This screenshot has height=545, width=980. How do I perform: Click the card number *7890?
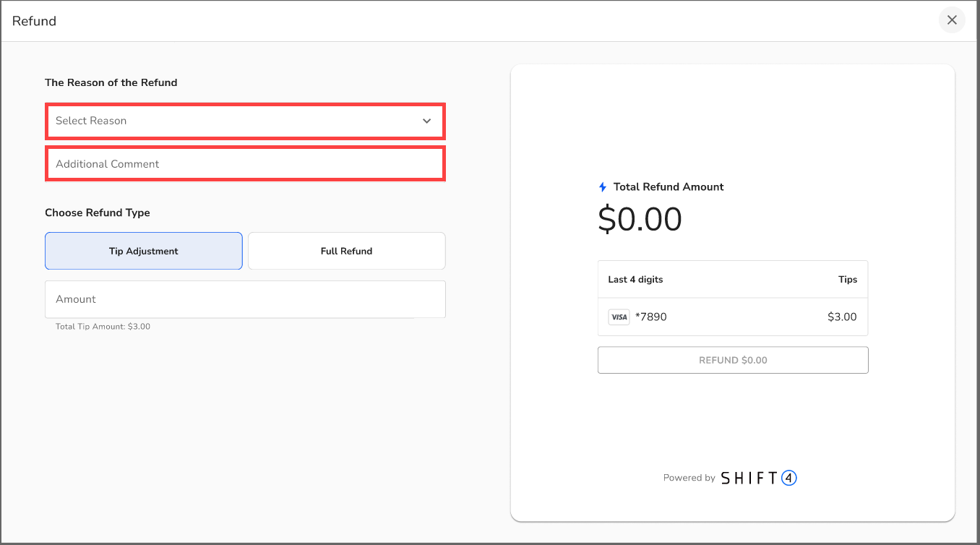650,317
